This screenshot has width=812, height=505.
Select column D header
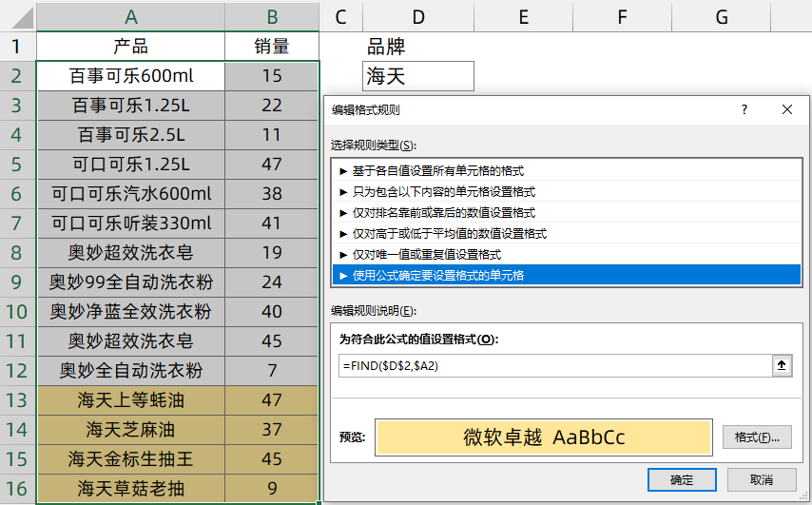click(418, 17)
